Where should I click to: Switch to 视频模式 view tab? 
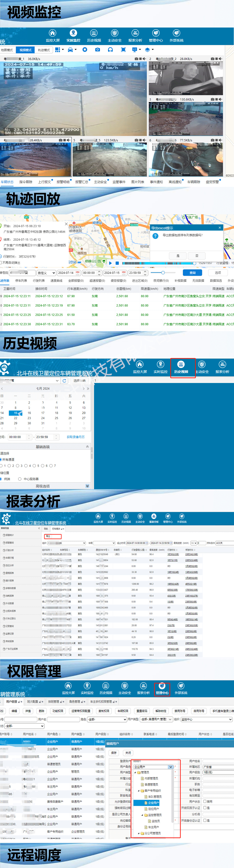point(25,50)
